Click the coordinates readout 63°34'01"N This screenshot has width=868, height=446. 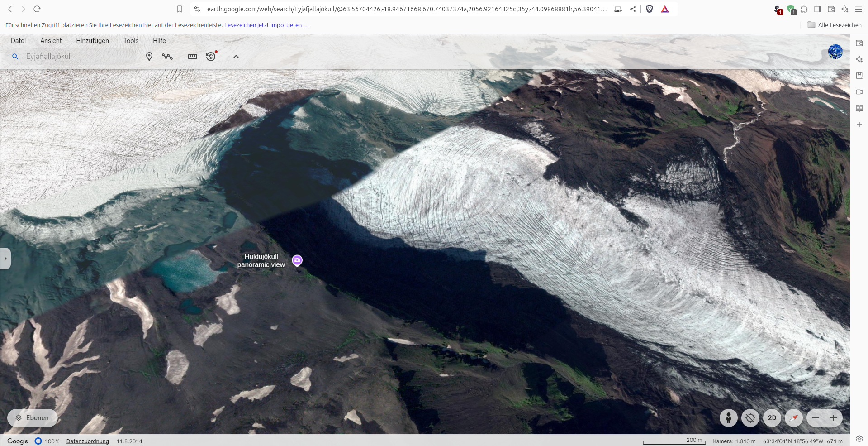pos(793,441)
